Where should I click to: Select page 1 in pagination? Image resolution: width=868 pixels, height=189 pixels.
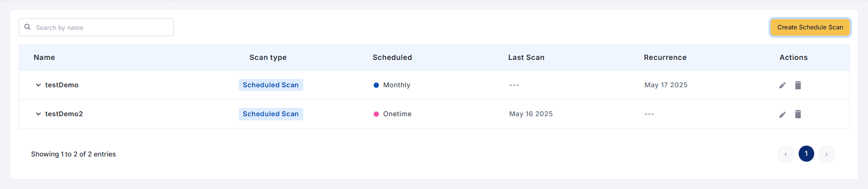(x=806, y=153)
